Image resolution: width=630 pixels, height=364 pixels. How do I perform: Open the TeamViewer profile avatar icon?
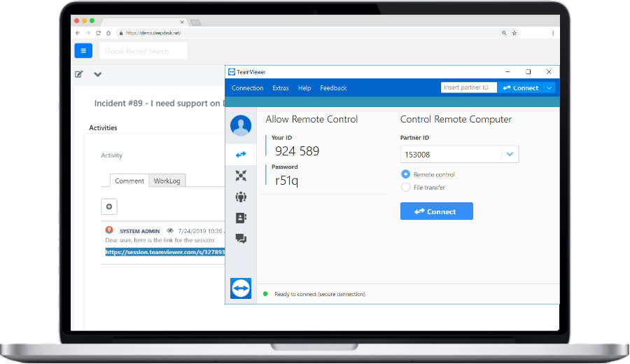[x=241, y=125]
